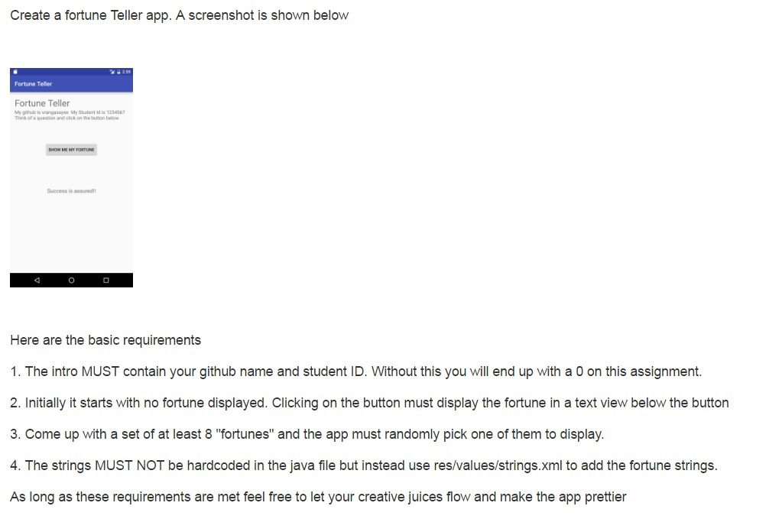The width and height of the screenshot is (769, 532).
Task: Click requirement 2 about no fortune displayed initially
Action: click(x=369, y=403)
